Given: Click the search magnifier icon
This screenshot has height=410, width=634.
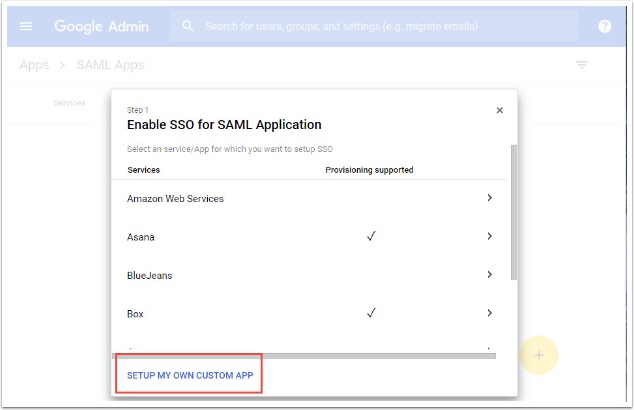Looking at the screenshot, I should [188, 26].
